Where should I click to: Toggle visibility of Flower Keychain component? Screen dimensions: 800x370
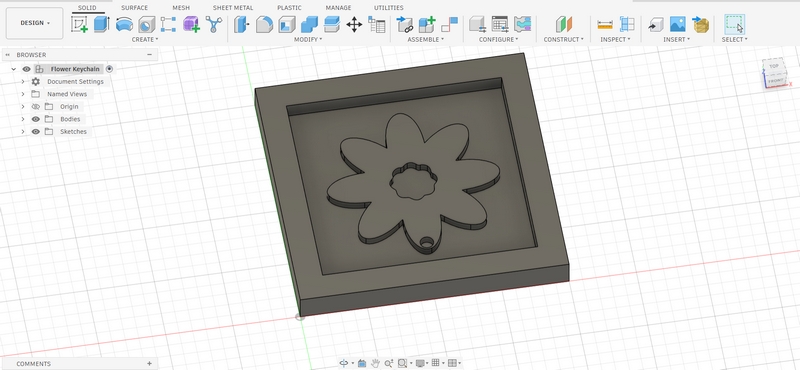(27, 69)
